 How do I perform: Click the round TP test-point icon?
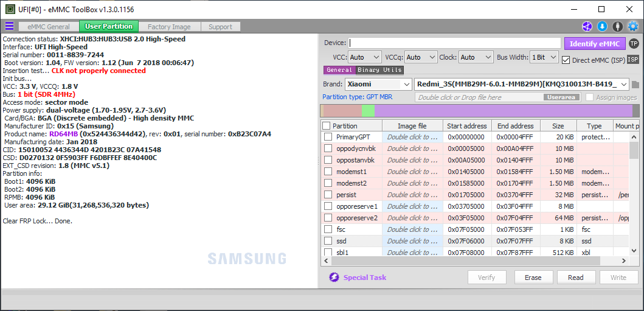(x=634, y=44)
